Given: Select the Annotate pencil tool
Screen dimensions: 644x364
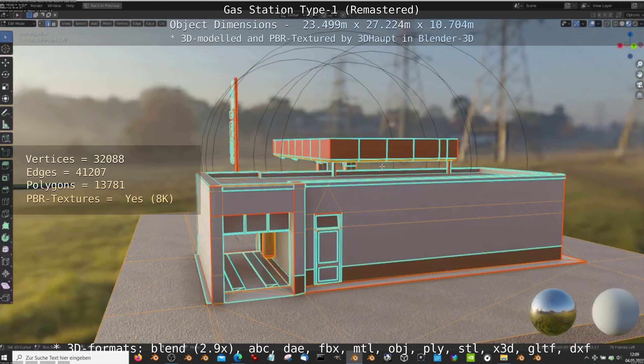Looking at the screenshot, I should tap(6, 113).
